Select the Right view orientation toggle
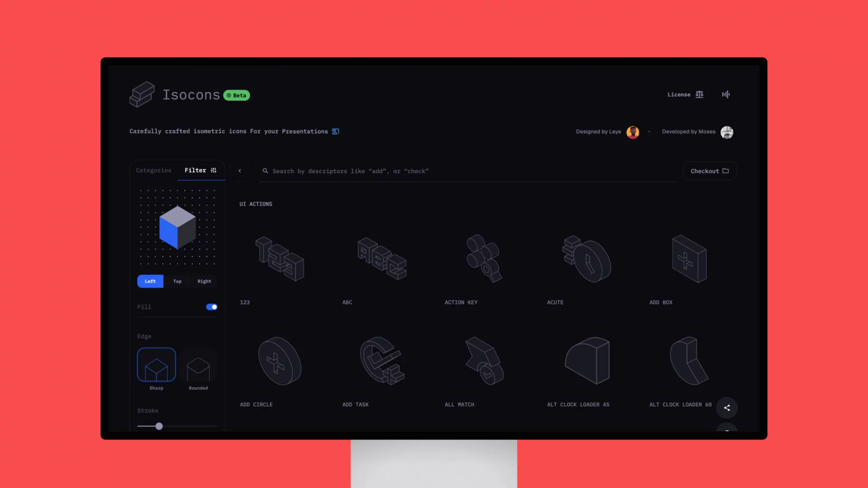The height and width of the screenshot is (488, 868). (x=204, y=281)
